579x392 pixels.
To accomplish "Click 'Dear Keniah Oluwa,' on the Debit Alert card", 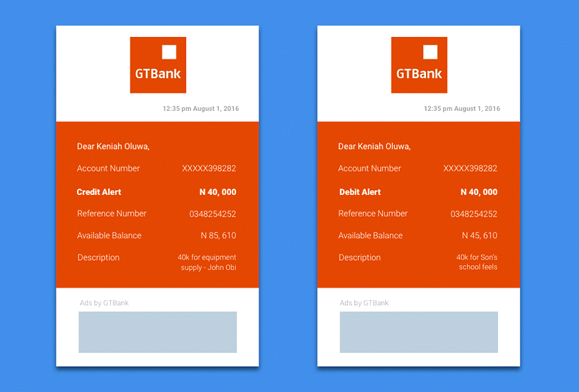I will pos(374,147).
